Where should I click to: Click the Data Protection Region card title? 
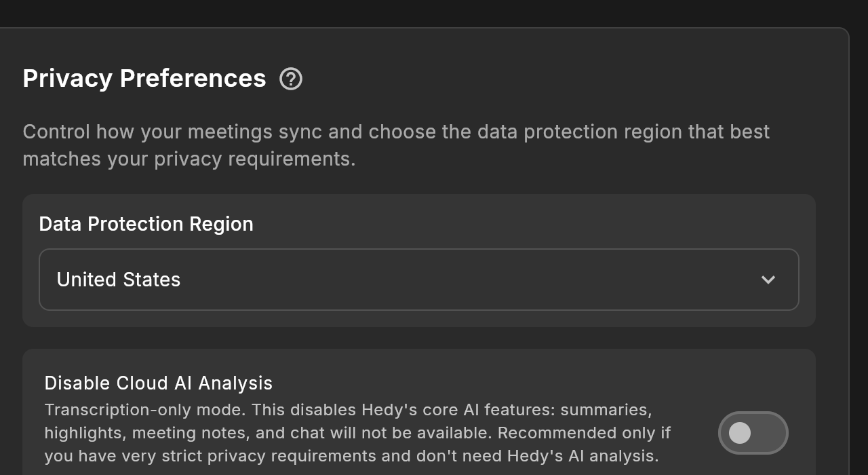tap(146, 224)
